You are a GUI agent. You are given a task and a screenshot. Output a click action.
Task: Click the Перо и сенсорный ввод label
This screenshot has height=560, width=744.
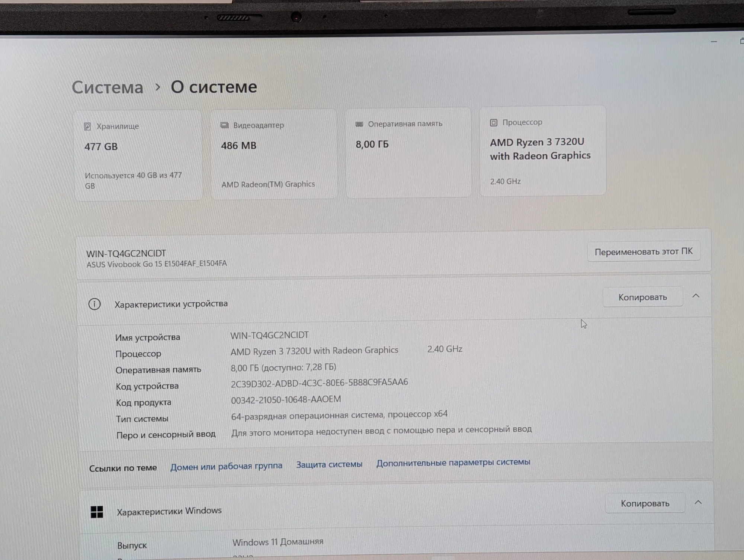pyautogui.click(x=166, y=435)
